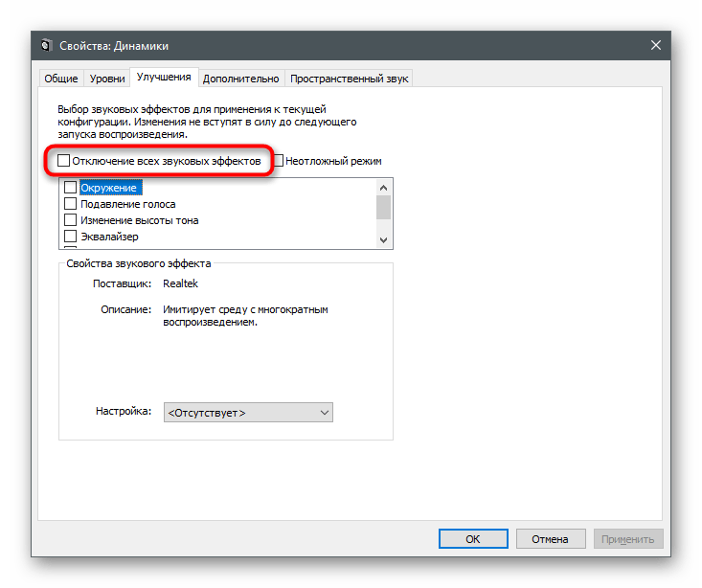The width and height of the screenshot is (702, 588).
Task: Go to the Дополнительно tab
Action: click(241, 79)
